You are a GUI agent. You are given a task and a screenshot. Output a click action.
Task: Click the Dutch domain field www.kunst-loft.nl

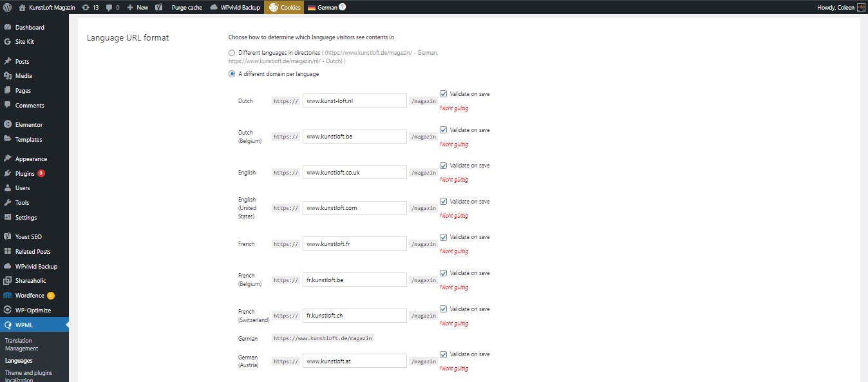[x=355, y=101]
